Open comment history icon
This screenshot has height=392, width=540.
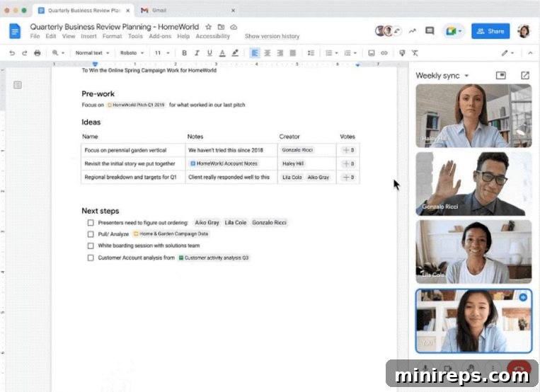pyautogui.click(x=430, y=31)
